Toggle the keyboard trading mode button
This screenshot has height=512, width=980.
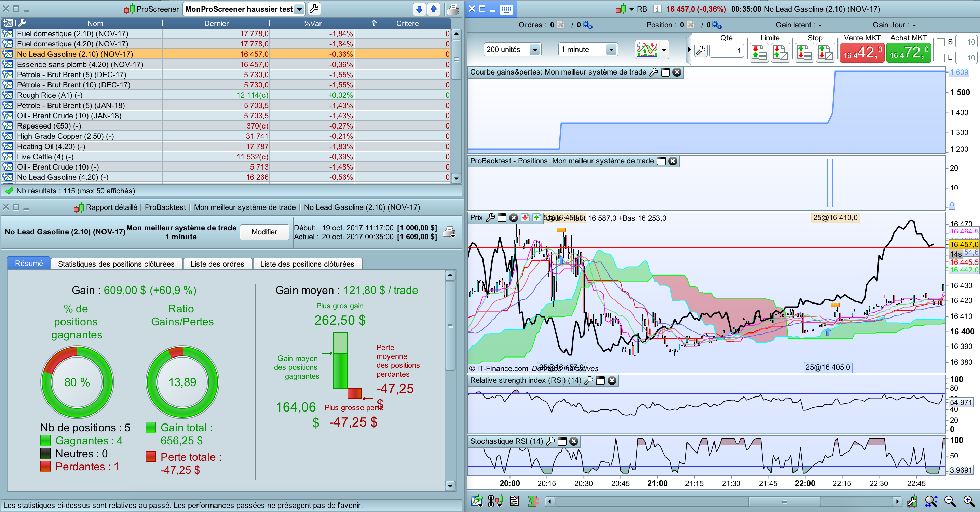click(x=506, y=10)
